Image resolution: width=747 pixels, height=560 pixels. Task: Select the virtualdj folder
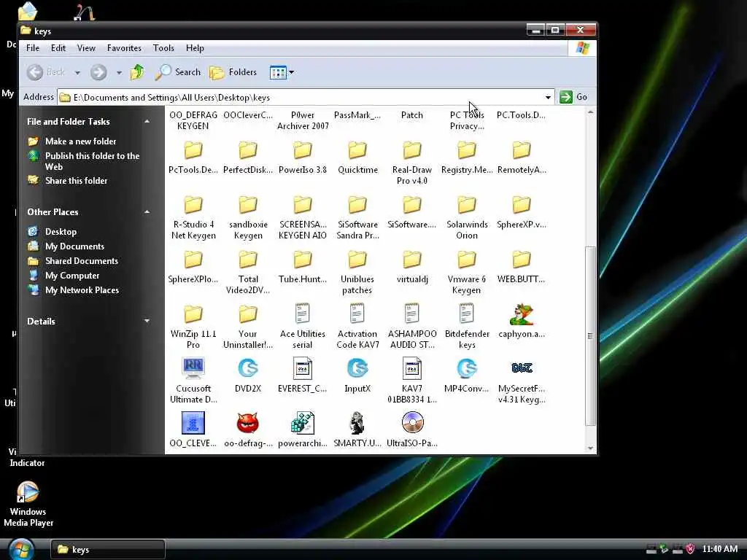click(x=412, y=268)
